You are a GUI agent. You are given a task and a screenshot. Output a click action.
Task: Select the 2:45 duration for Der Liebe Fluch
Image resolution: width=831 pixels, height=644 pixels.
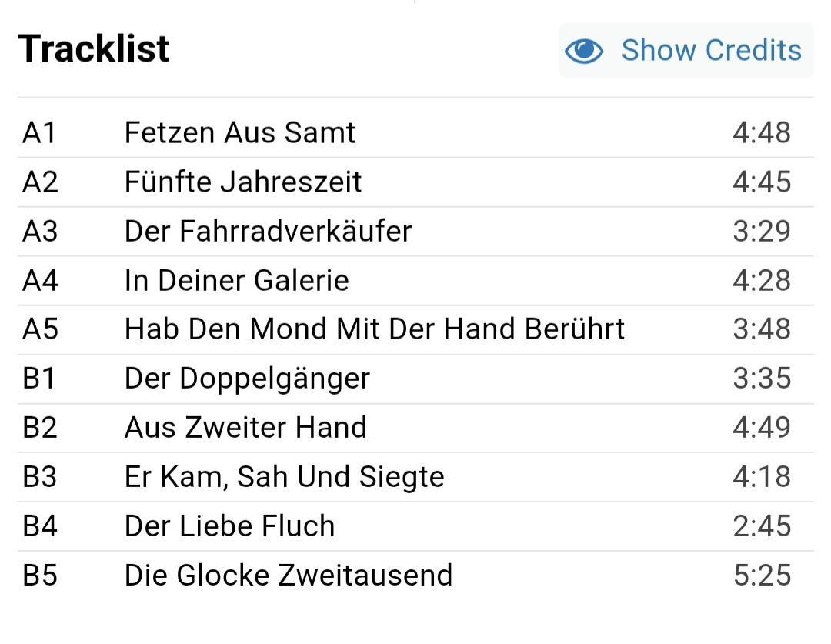click(761, 526)
